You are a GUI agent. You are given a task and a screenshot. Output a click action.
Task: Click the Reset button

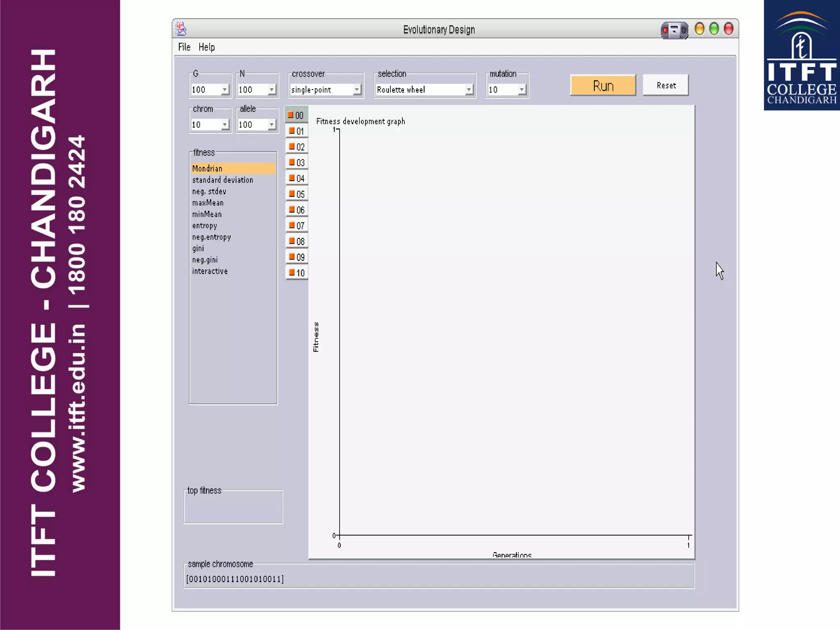tap(665, 85)
